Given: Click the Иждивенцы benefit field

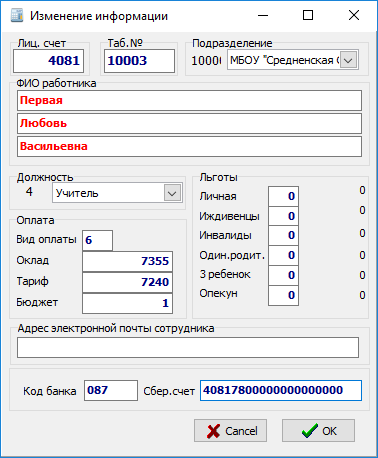Looking at the screenshot, I should [283, 216].
